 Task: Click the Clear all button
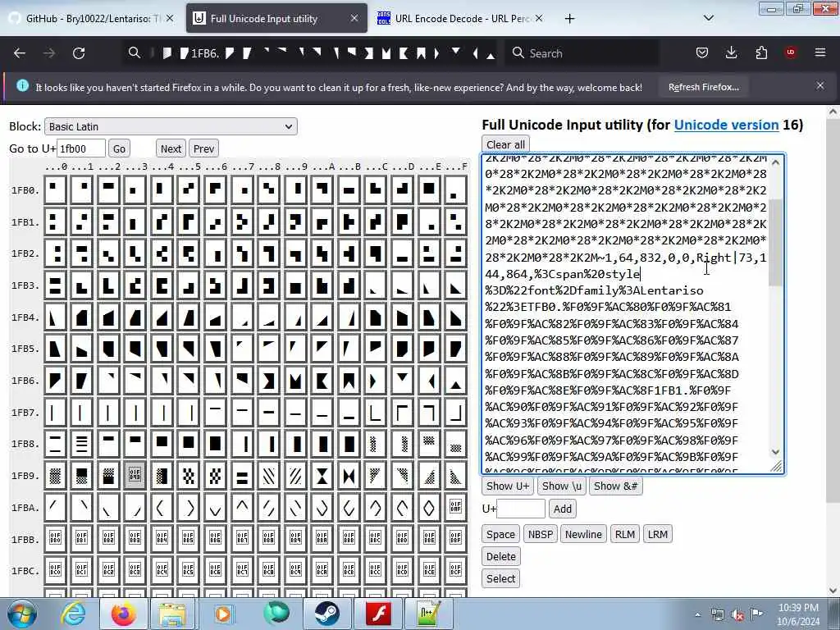[505, 144]
